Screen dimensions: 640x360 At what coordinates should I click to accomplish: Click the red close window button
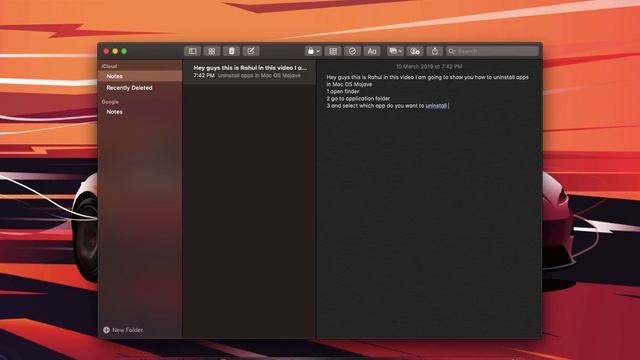pyautogui.click(x=106, y=51)
